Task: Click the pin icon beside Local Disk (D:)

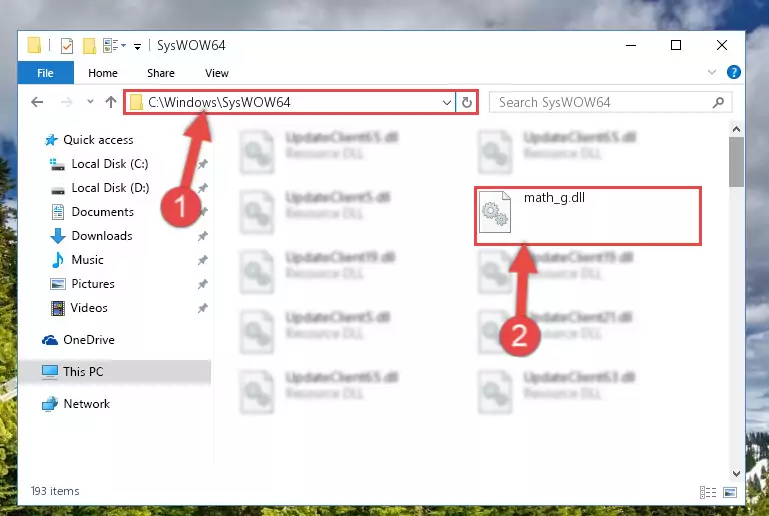Action: click(x=203, y=188)
